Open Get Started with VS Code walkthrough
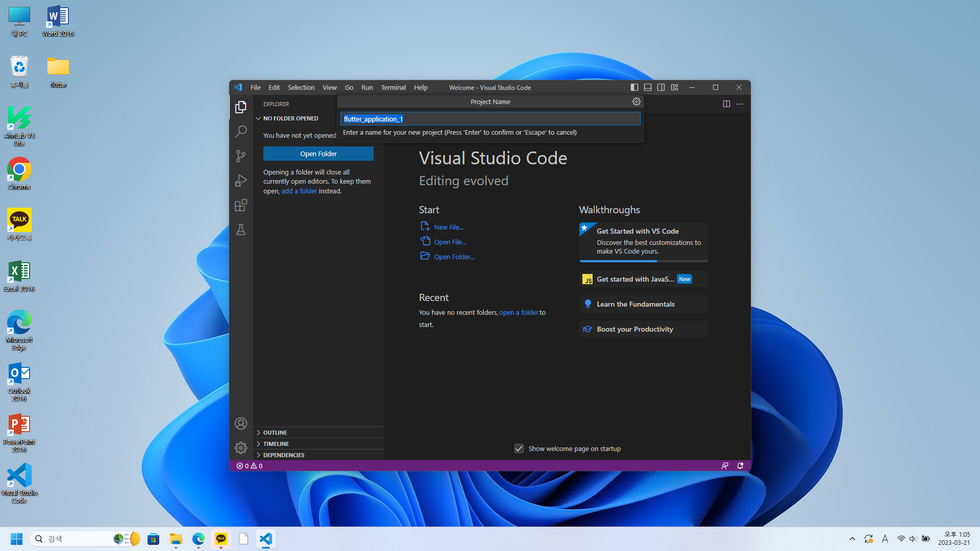Viewport: 980px width, 551px height. (x=644, y=242)
